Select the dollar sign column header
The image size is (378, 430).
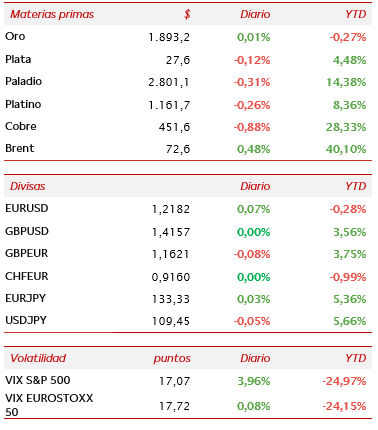(x=187, y=14)
